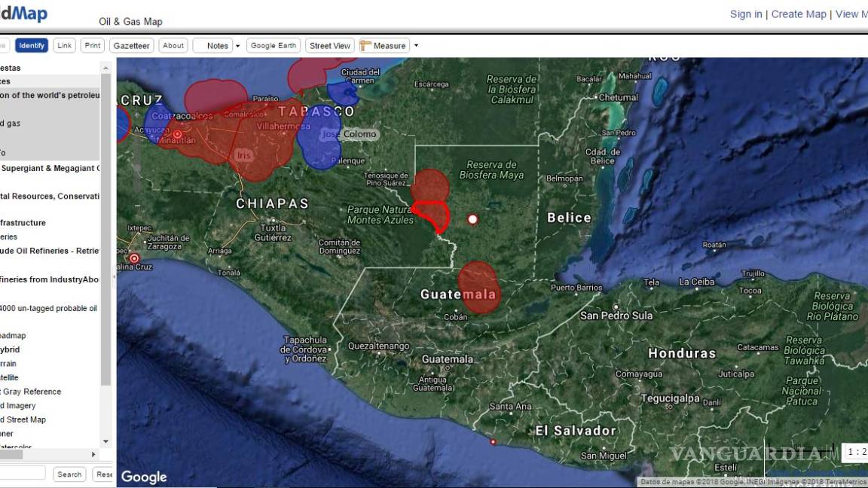Click the Sign in link
Image resolution: width=868 pixels, height=488 pixels.
tap(746, 14)
